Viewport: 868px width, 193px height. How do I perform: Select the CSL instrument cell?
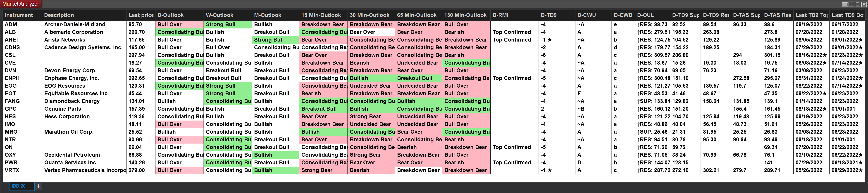click(22, 55)
